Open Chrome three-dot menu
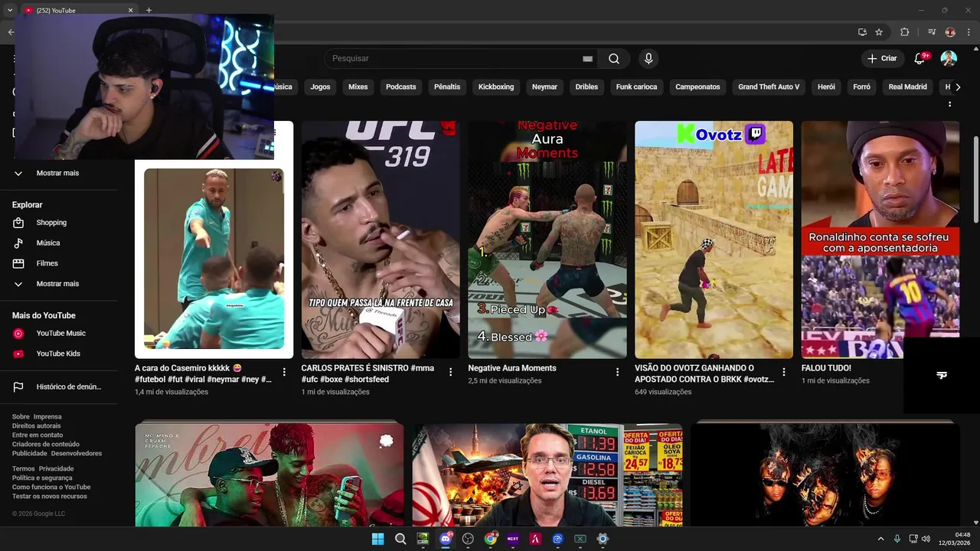The width and height of the screenshot is (980, 551). tap(969, 32)
